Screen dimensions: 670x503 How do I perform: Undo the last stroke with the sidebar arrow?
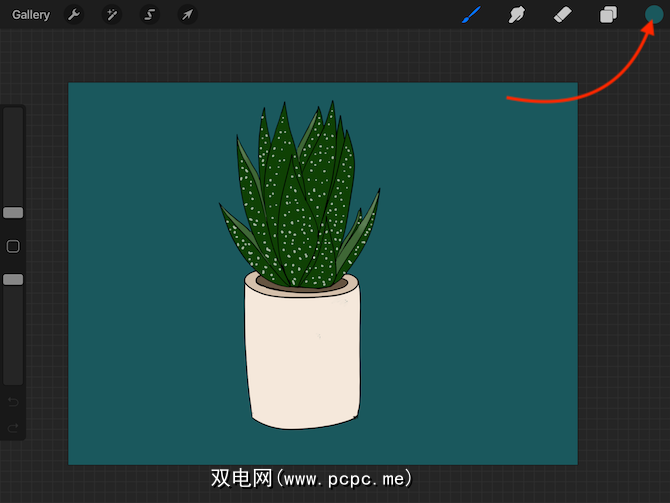click(x=13, y=402)
